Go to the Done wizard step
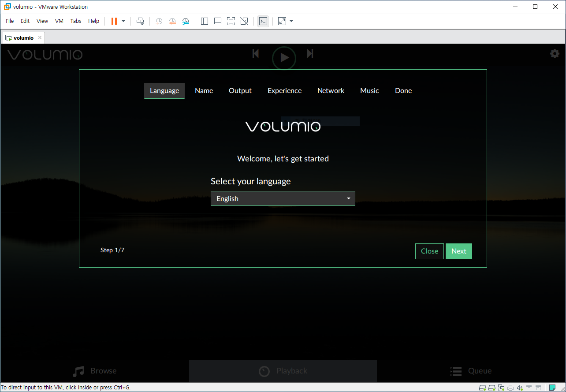 [403, 91]
